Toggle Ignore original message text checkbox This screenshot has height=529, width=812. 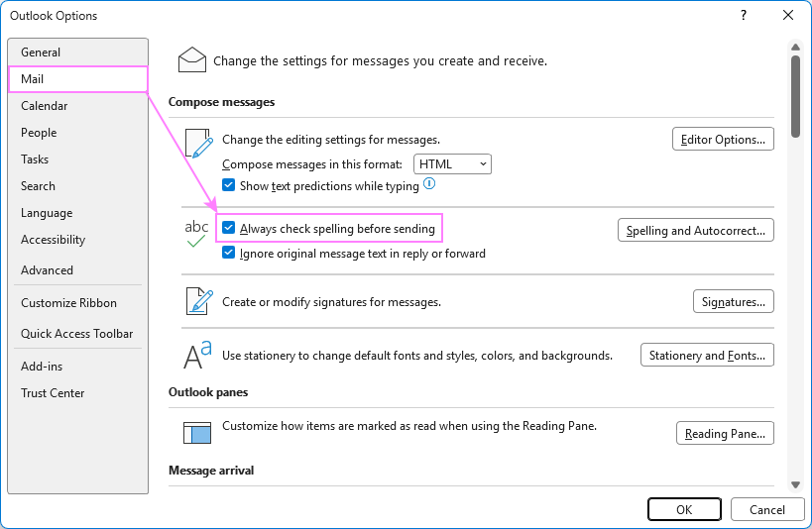(228, 253)
